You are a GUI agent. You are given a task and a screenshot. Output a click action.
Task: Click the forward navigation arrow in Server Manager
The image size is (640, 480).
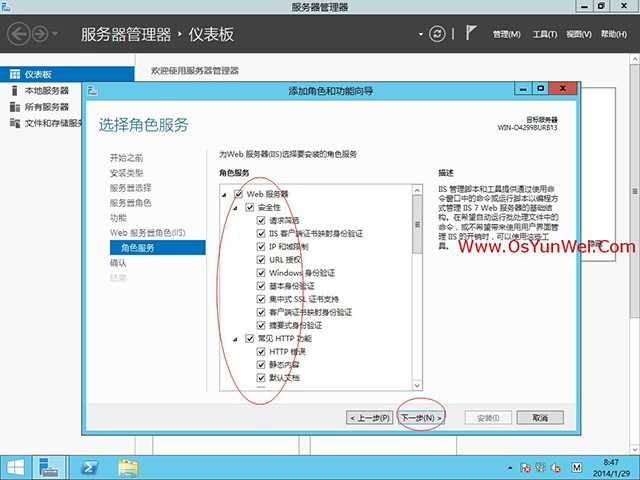[40, 34]
